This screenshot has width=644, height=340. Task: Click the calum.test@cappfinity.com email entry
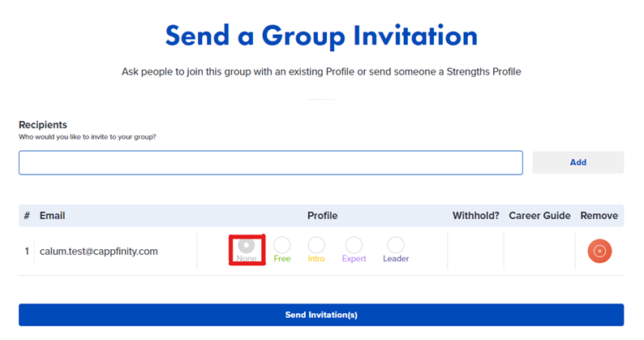coord(99,252)
